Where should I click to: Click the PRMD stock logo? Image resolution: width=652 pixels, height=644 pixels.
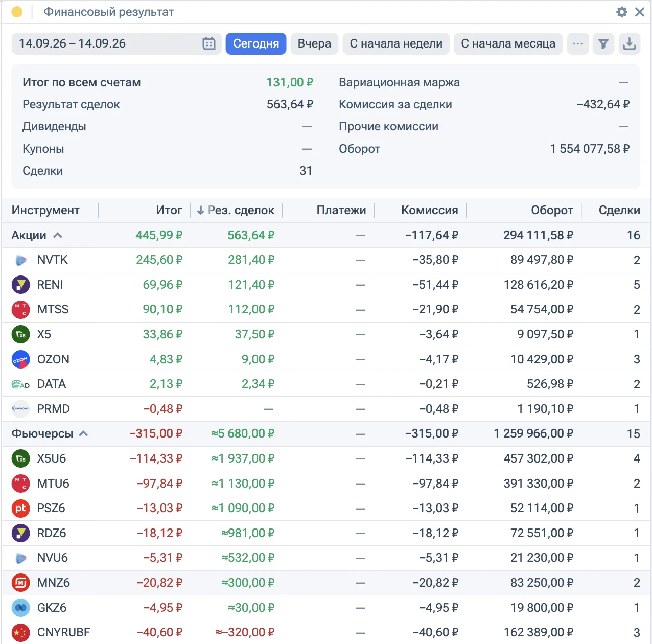click(21, 409)
